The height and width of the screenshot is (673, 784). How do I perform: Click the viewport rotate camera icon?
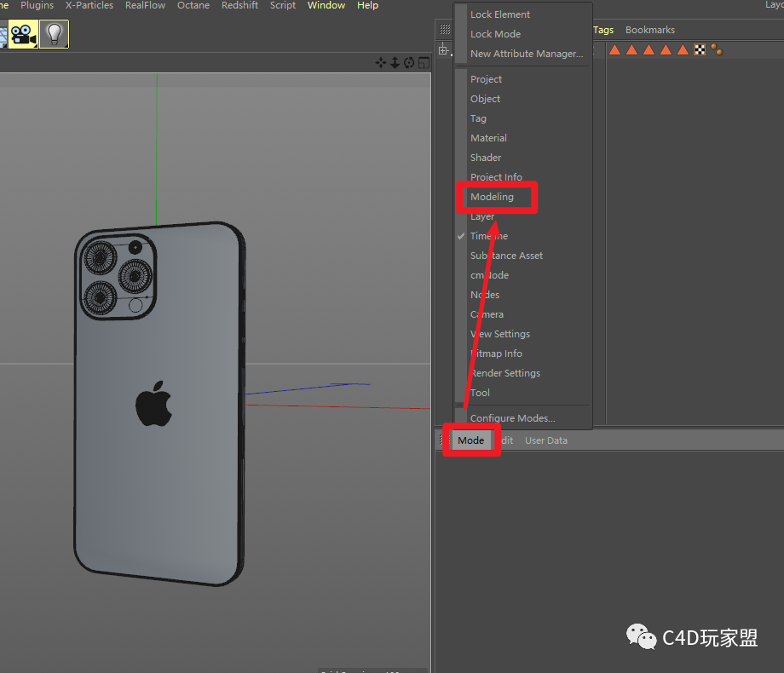point(409,63)
